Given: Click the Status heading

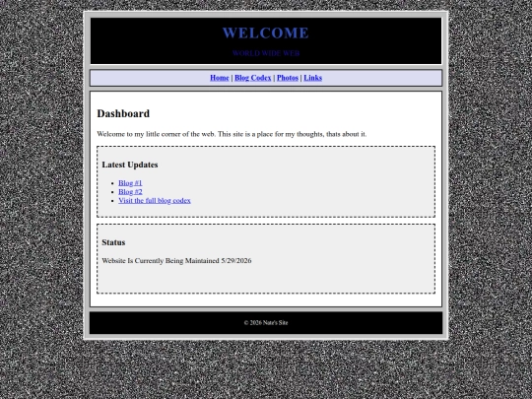Looking at the screenshot, I should 113,242.
